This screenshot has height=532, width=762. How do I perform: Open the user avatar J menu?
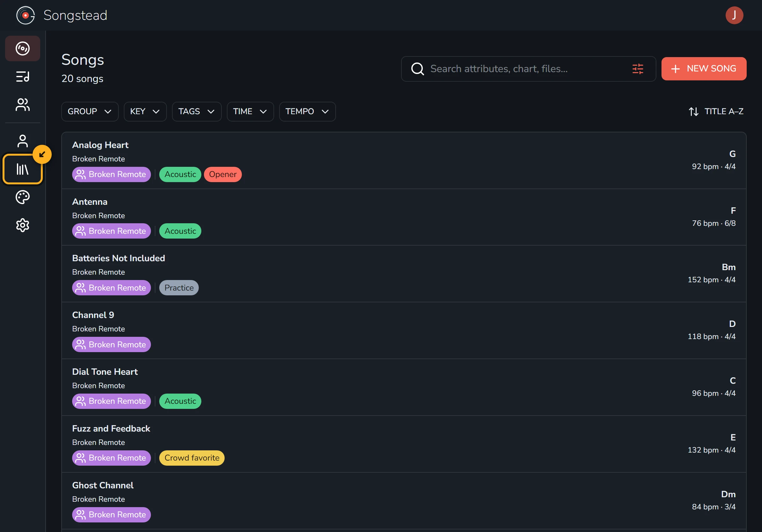(x=734, y=15)
